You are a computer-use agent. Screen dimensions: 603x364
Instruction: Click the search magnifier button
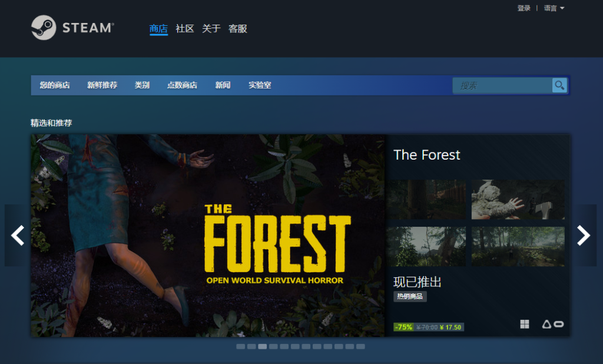point(559,85)
